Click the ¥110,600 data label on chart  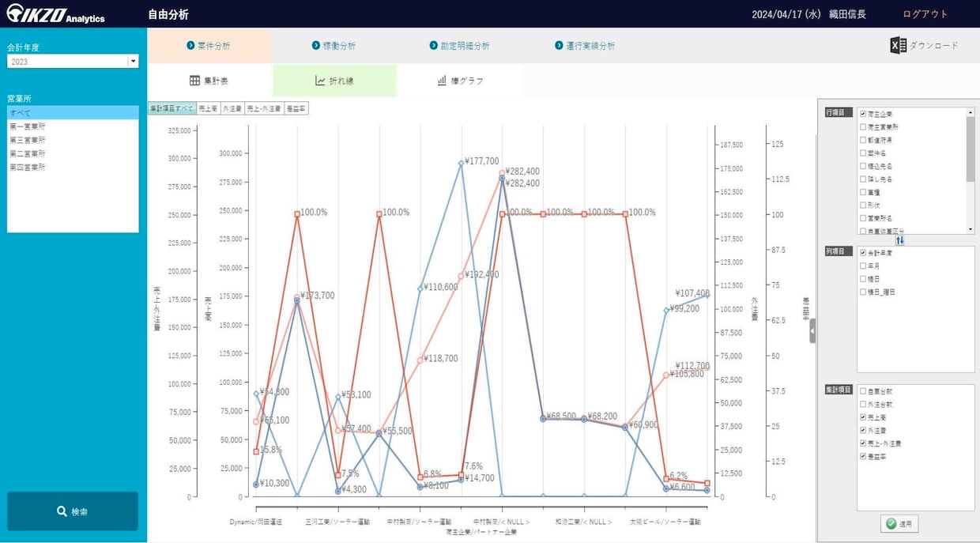point(440,287)
